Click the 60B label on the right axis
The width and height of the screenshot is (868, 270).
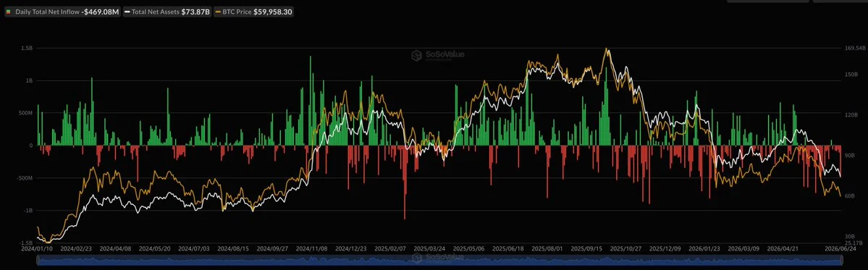point(850,196)
